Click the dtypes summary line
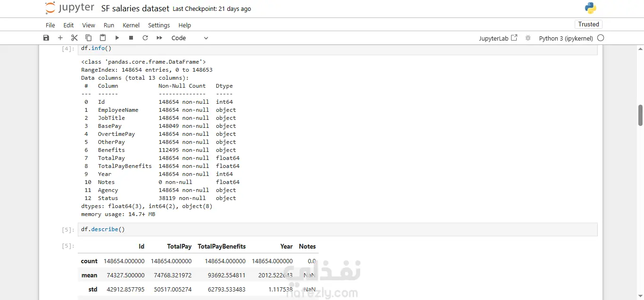 (x=147, y=206)
